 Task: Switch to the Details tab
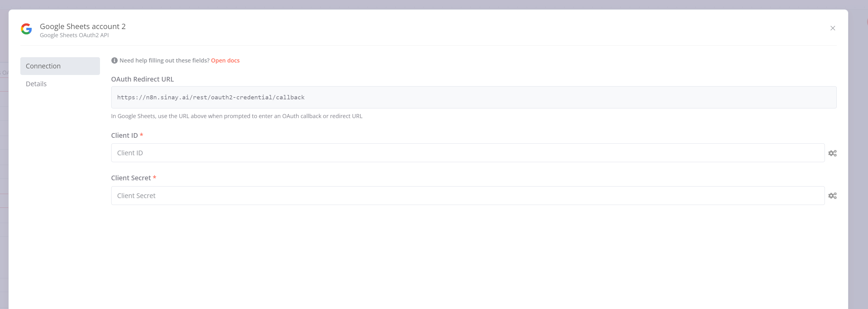click(36, 84)
